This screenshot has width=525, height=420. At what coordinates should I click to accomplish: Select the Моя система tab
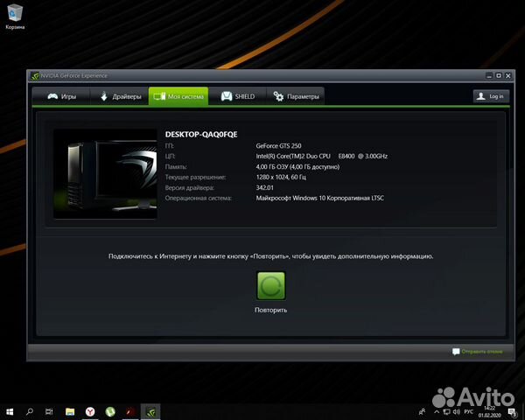pos(178,96)
